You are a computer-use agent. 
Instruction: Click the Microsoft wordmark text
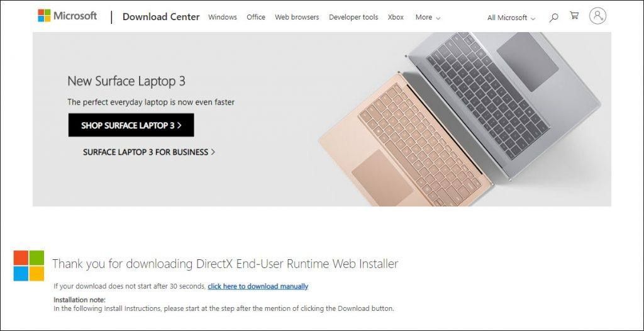pyautogui.click(x=75, y=16)
